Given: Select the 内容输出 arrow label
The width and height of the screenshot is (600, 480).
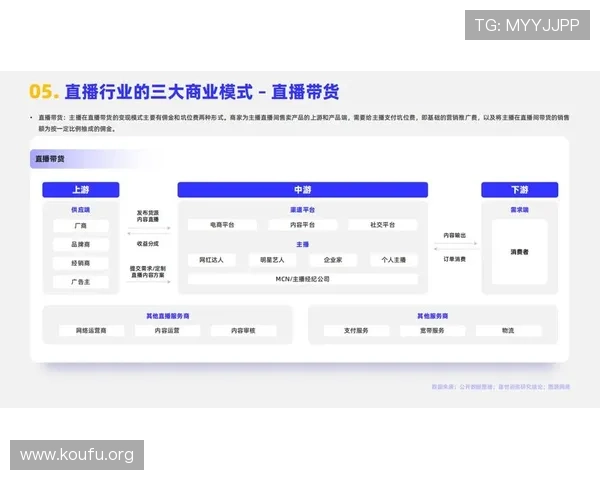Looking at the screenshot, I should [455, 235].
